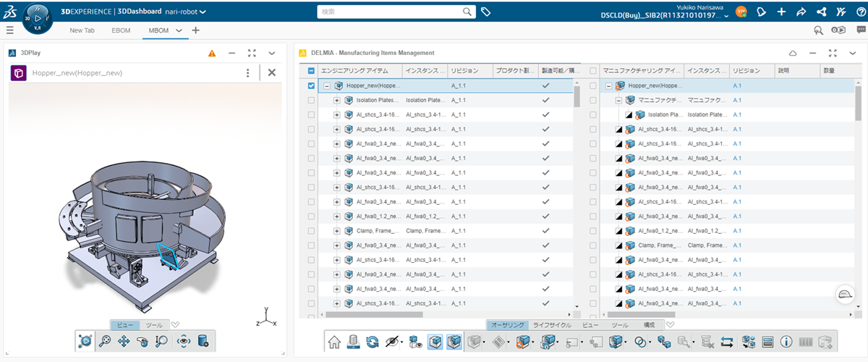Screen dimensions: 868x362
Task: Open the notifications bell
Action: (761, 12)
